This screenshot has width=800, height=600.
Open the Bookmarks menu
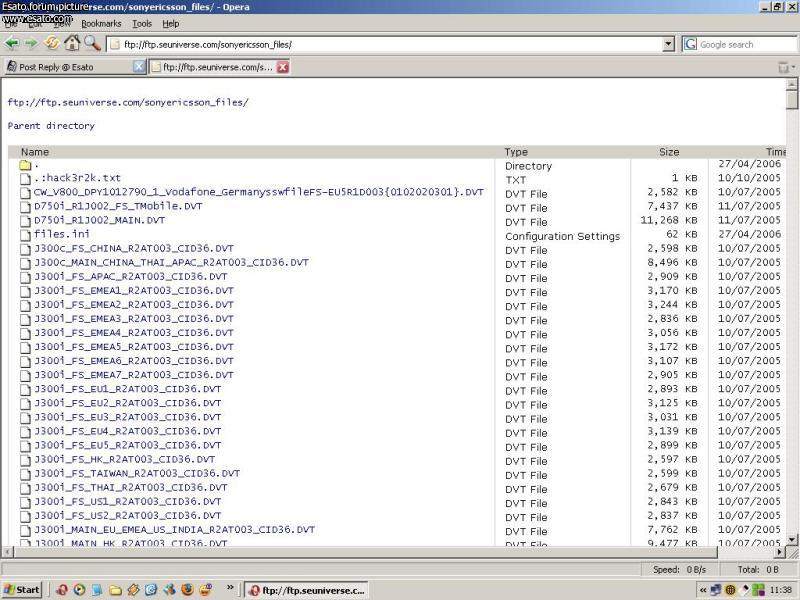click(x=101, y=23)
